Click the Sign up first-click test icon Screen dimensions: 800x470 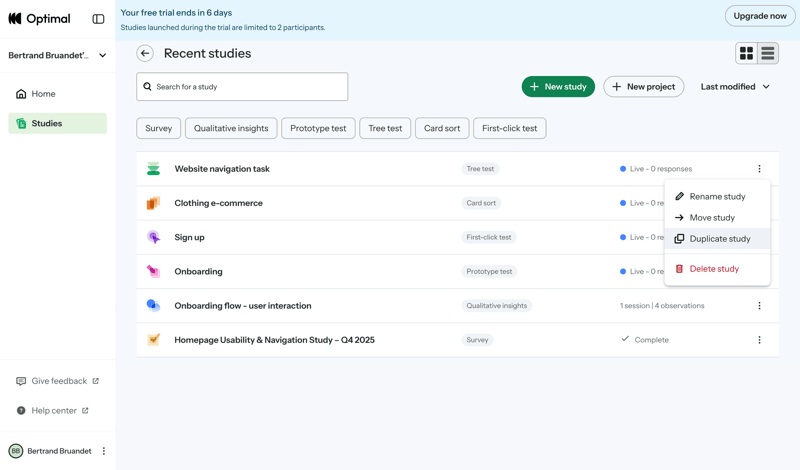[x=153, y=237]
